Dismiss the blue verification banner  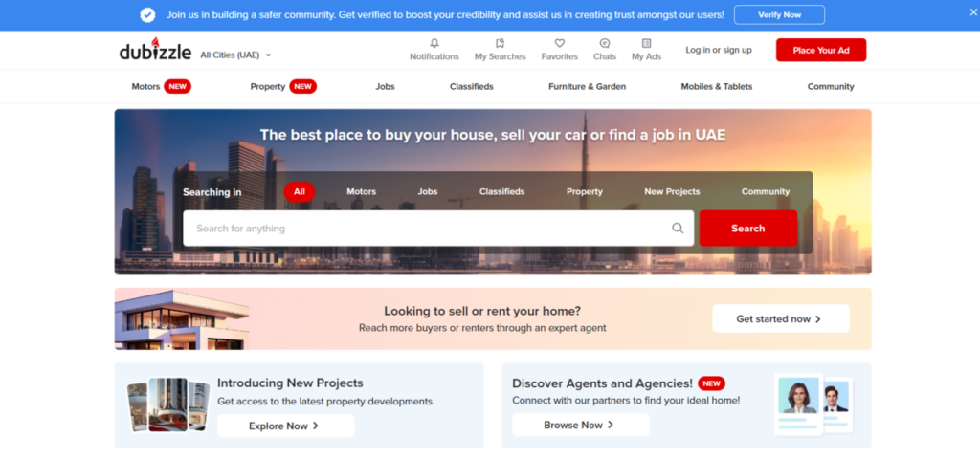(972, 14)
